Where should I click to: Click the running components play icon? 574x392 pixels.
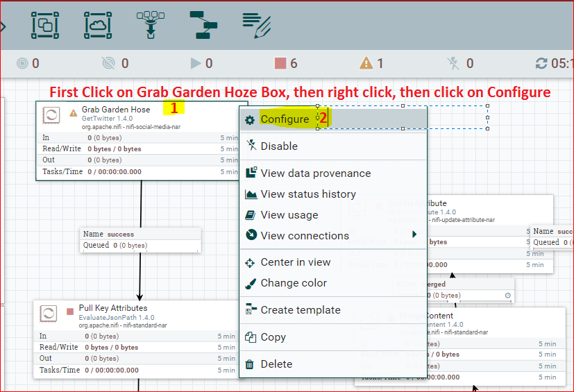[x=196, y=63]
